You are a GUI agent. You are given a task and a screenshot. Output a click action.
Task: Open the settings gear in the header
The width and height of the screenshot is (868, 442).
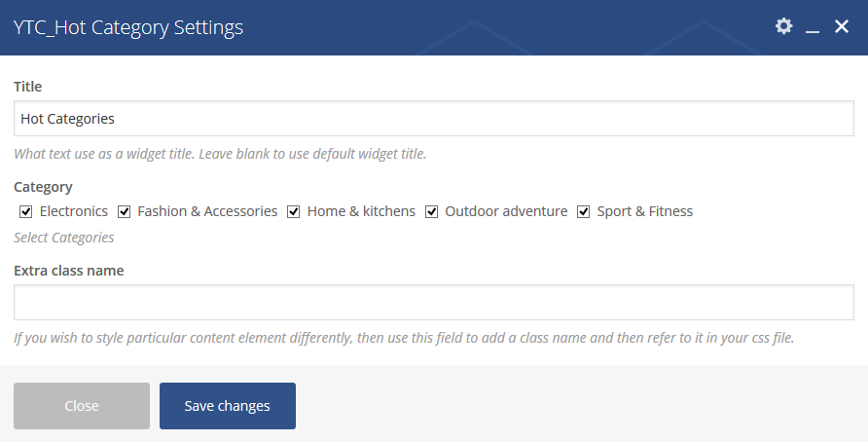point(783,26)
